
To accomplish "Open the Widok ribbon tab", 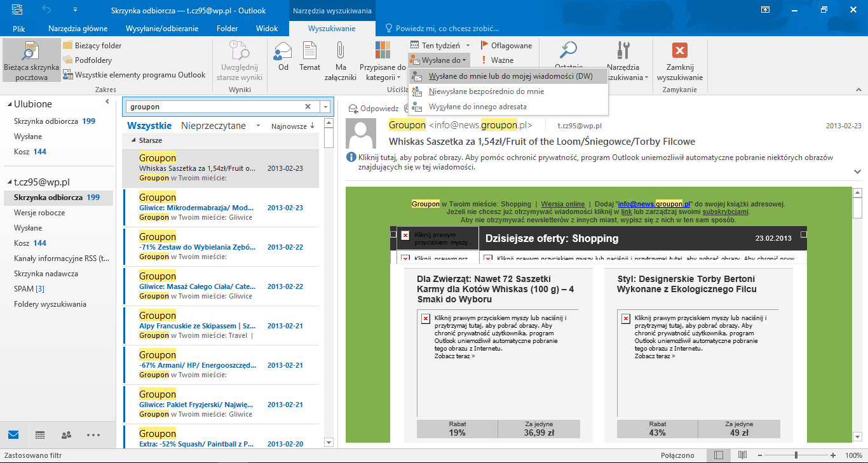I will click(x=267, y=29).
